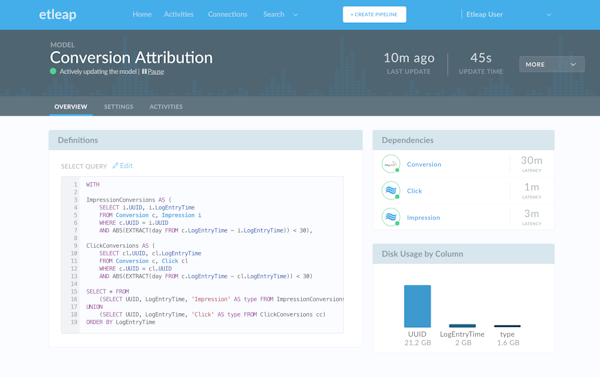Open the Click dependency link
This screenshot has height=377, width=600.
coord(414,191)
